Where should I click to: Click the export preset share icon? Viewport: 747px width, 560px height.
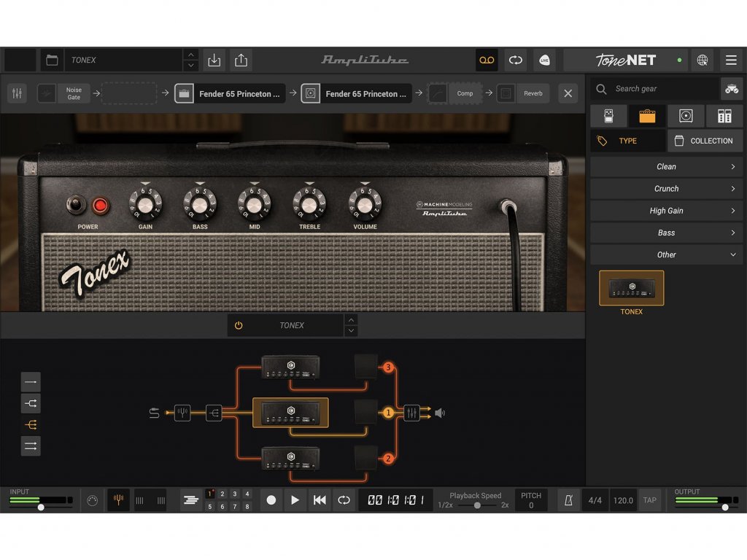pyautogui.click(x=241, y=60)
